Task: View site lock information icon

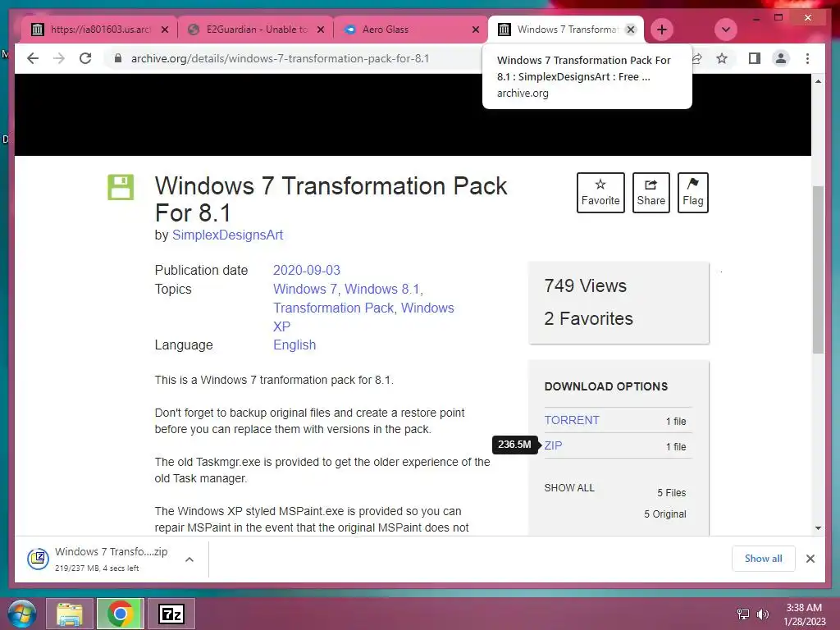Action: pyautogui.click(x=118, y=58)
